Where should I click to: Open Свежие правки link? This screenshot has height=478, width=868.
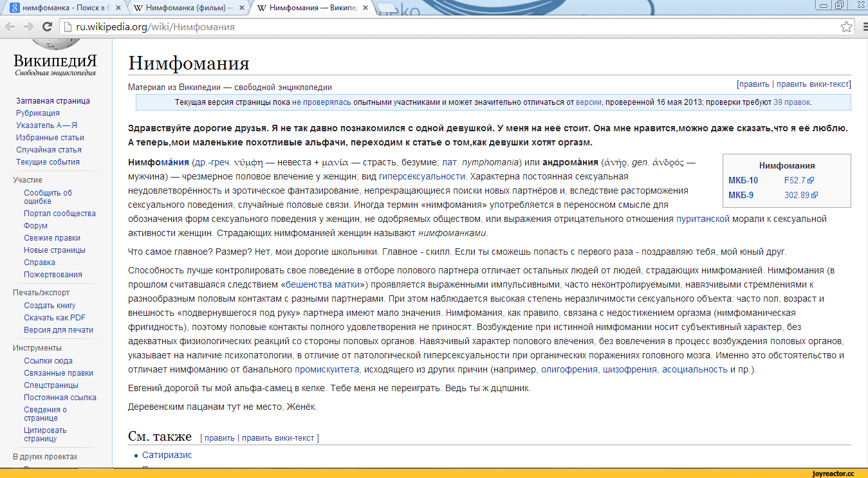(x=52, y=238)
